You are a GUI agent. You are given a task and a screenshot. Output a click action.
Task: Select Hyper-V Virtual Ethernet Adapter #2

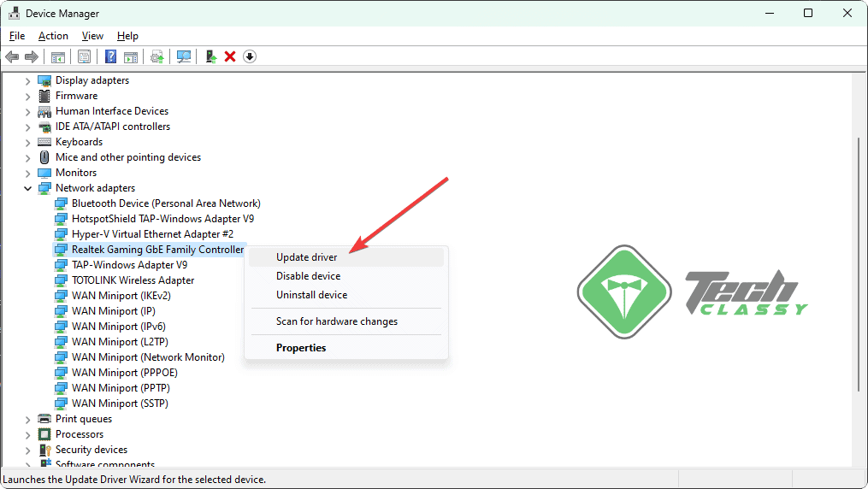pyautogui.click(x=153, y=234)
